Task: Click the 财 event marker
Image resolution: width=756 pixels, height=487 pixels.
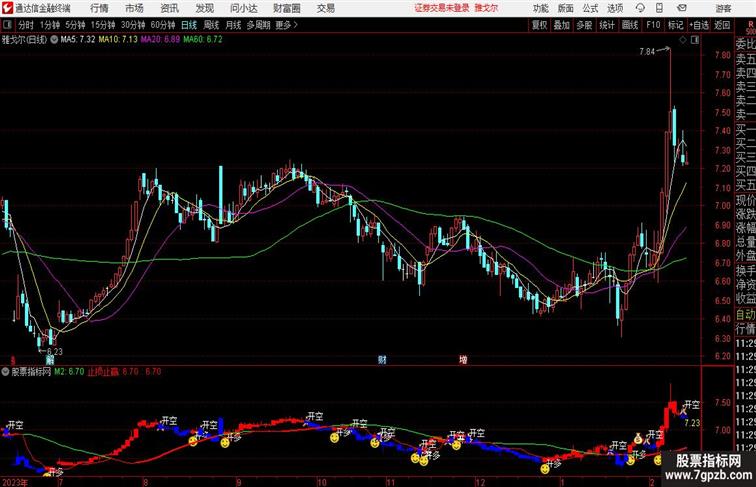Action: click(382, 360)
